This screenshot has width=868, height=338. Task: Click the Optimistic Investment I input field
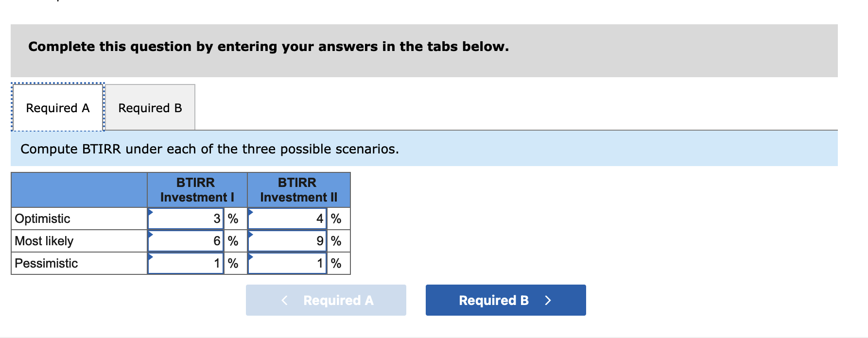click(x=185, y=219)
